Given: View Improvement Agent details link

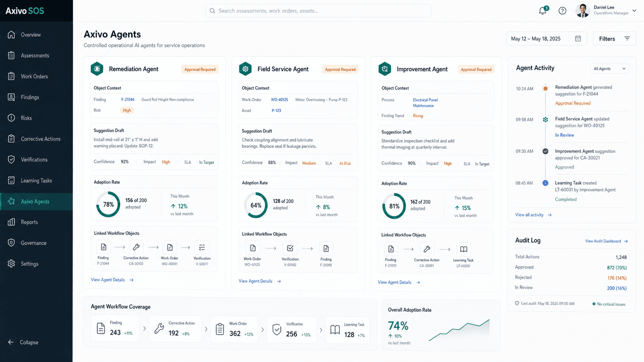Looking at the screenshot, I should click(399, 282).
